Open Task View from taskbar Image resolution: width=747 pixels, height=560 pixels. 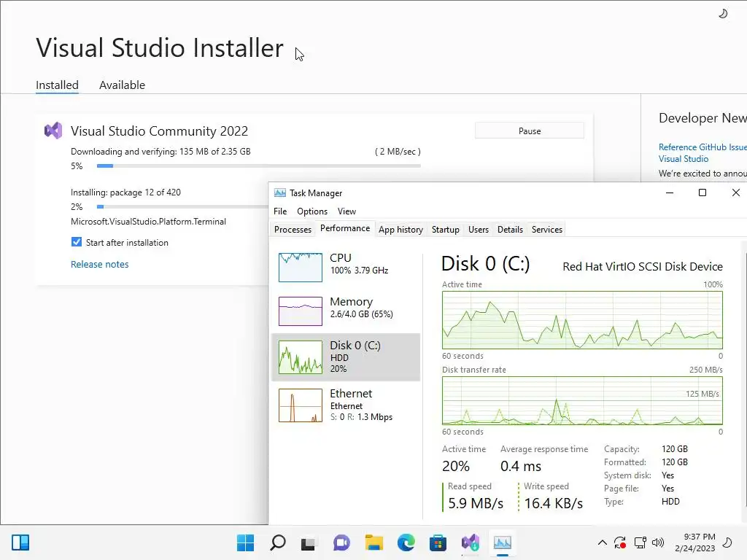pyautogui.click(x=309, y=542)
